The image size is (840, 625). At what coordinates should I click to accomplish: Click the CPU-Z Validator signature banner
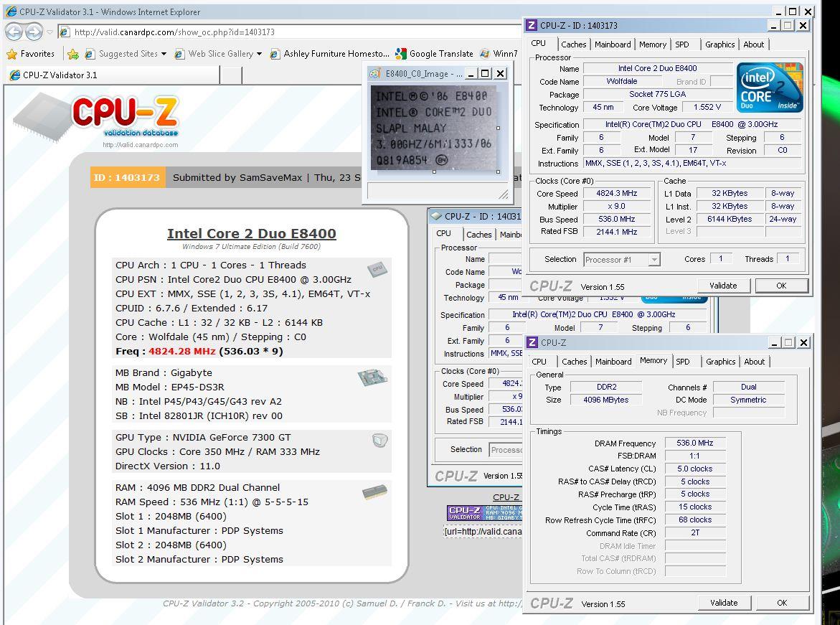pyautogui.click(x=484, y=513)
